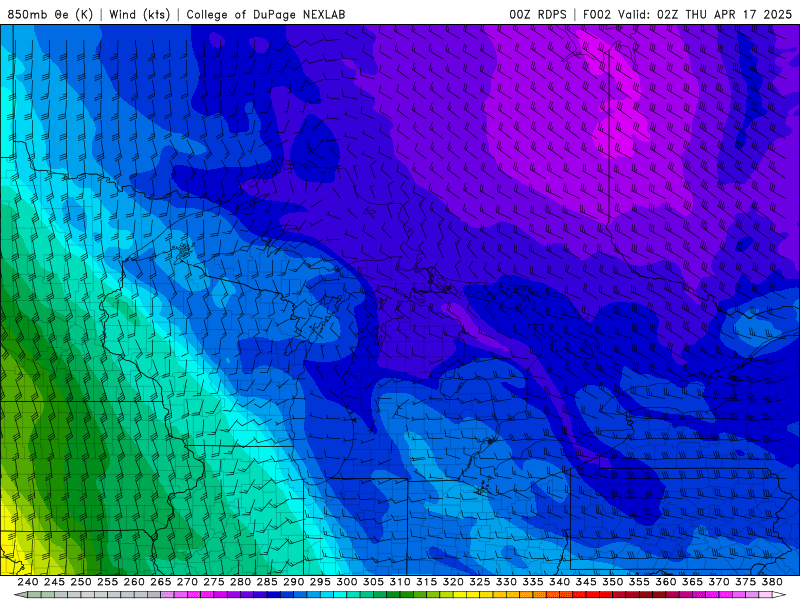The height and width of the screenshot is (600, 800).
Task: Click the 'Valid: 02Z THU APR 17 2025' text
Action: pyautogui.click(x=705, y=14)
